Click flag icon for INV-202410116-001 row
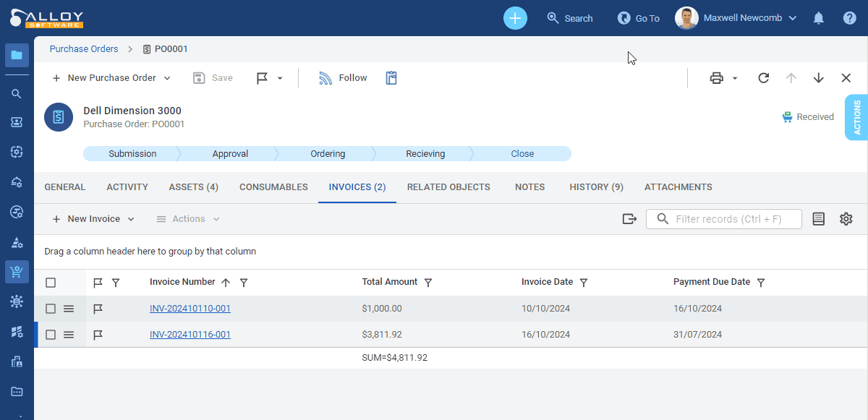 (98, 335)
